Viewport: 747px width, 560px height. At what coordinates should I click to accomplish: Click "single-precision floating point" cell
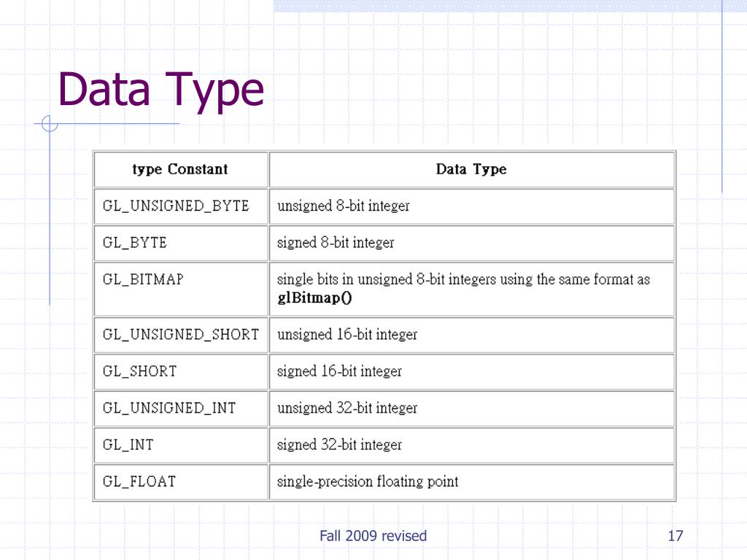[472, 481]
